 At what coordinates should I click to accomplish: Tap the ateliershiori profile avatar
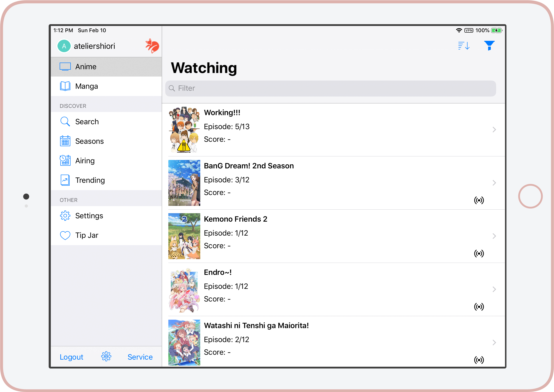point(64,46)
